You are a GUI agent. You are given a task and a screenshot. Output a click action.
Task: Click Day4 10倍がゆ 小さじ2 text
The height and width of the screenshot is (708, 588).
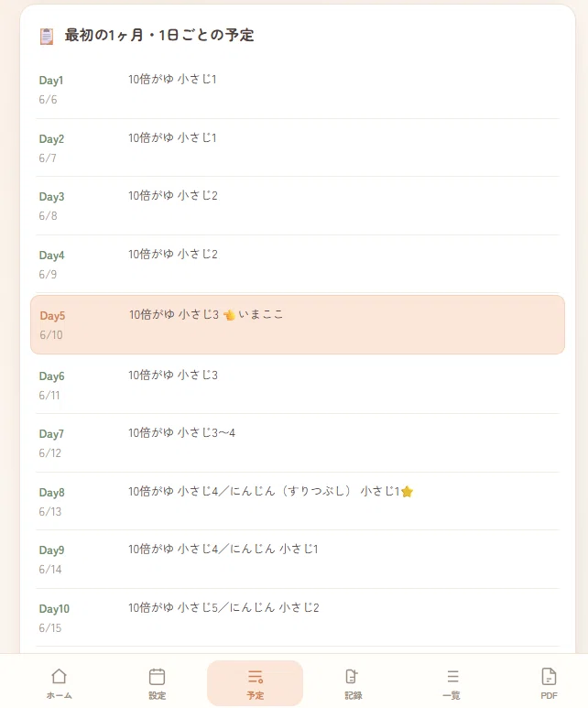click(x=173, y=255)
